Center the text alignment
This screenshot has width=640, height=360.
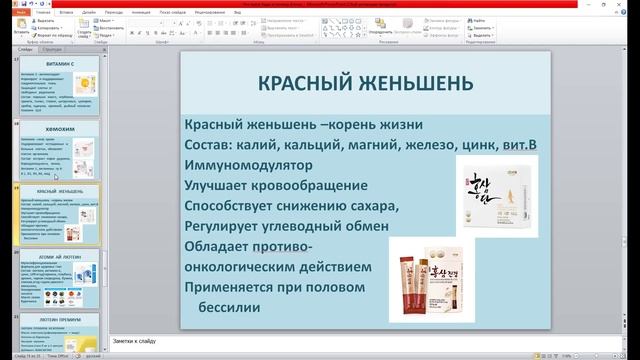click(218, 33)
